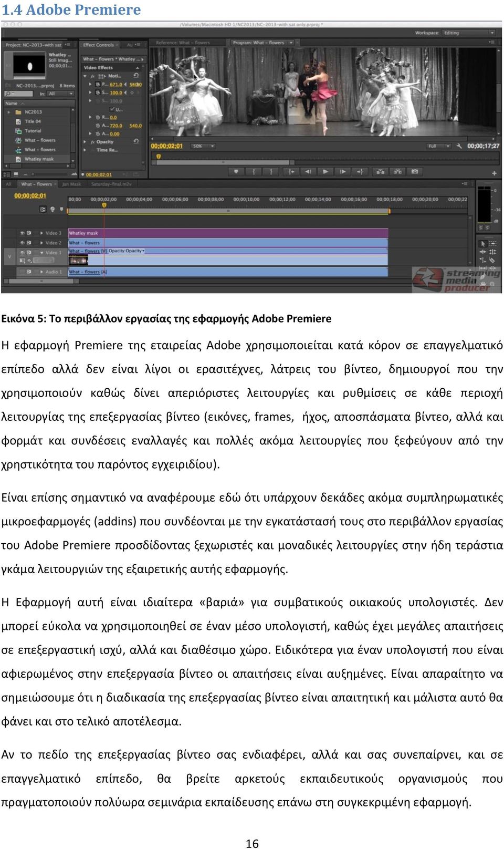Toggle Rotation animation stopwatch
The image size is (504, 849).
point(98,117)
